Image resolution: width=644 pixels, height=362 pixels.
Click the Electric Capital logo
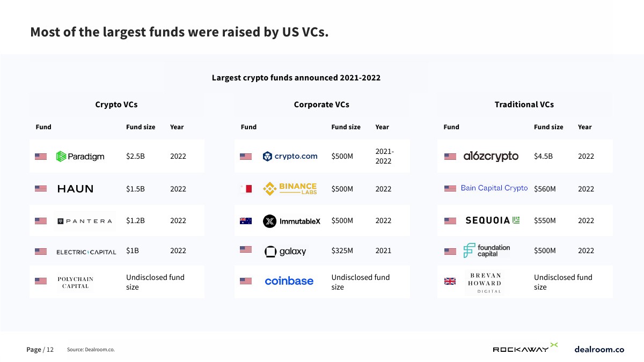(86, 252)
